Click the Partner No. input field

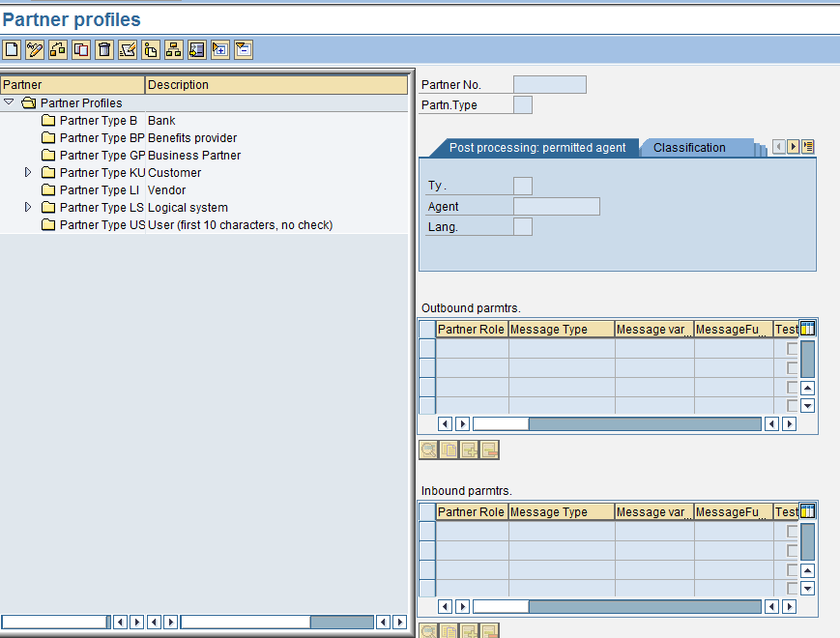[x=549, y=85]
